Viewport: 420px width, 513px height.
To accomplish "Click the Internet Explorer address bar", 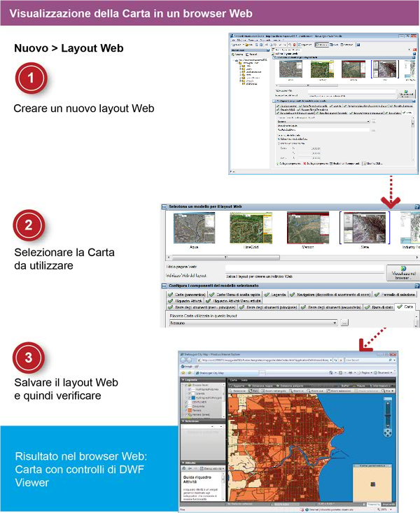I will pos(265,360).
